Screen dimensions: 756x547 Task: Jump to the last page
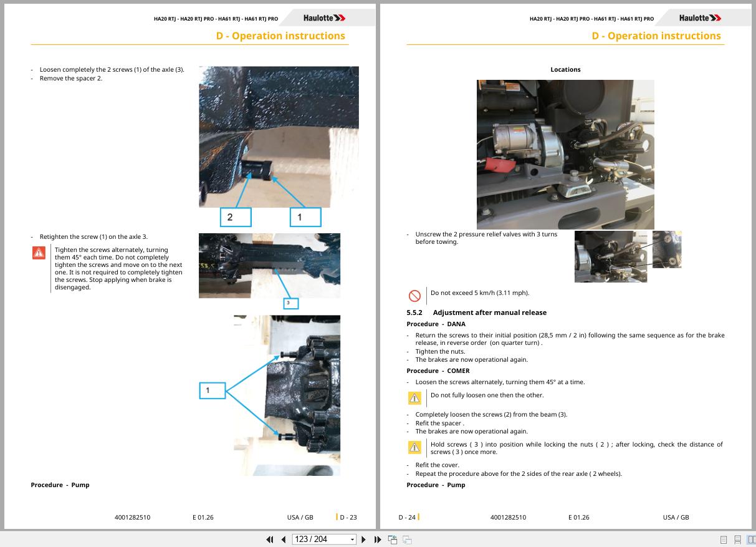[378, 540]
